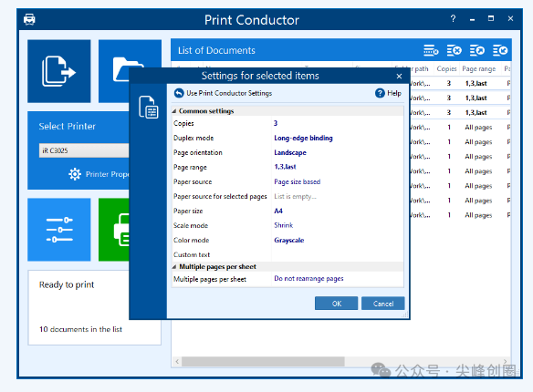Screen dimensions: 533x392
Task: Click the Page range column header
Action: [479, 69]
